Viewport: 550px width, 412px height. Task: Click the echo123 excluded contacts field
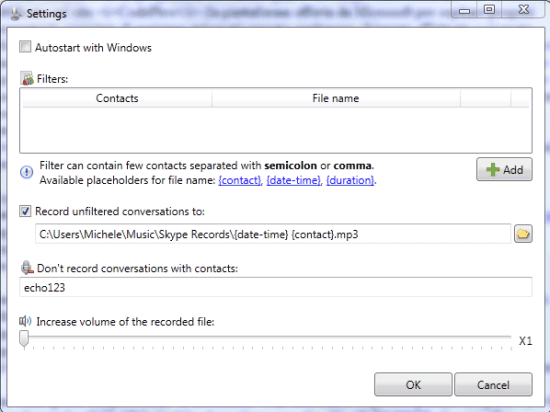[276, 287]
